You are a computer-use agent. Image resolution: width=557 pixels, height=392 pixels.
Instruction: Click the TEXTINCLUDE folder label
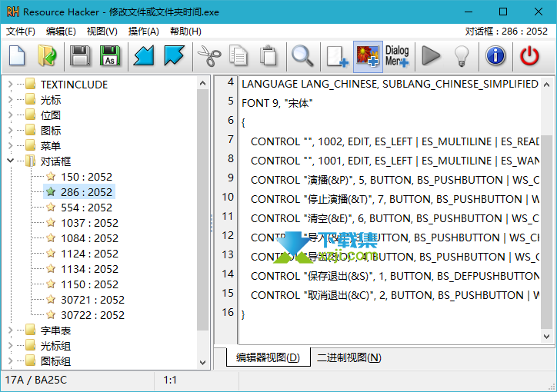point(75,85)
